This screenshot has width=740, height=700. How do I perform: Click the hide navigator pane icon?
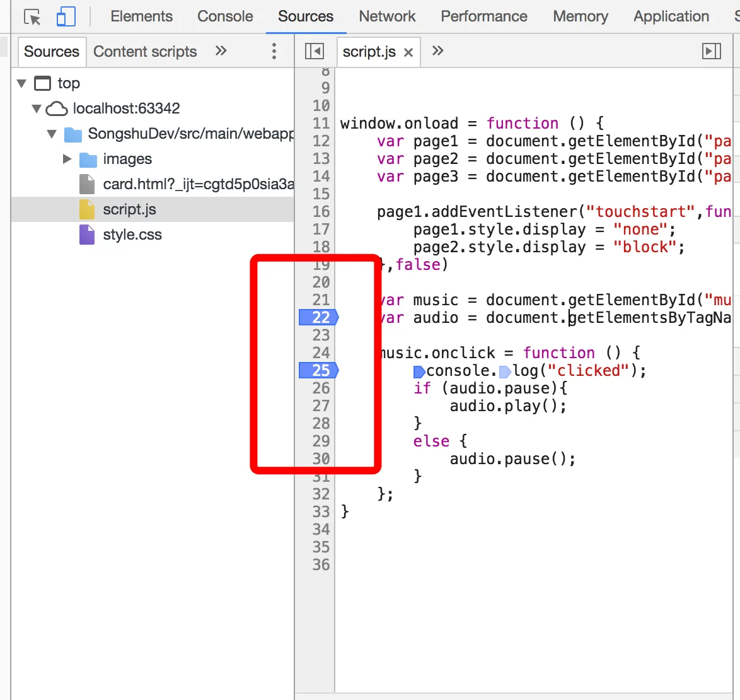point(314,51)
